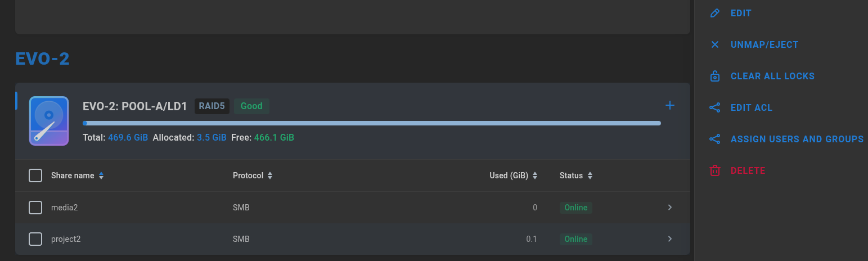Select Edit ACL menu option
The height and width of the screenshot is (261, 868).
coord(752,107)
